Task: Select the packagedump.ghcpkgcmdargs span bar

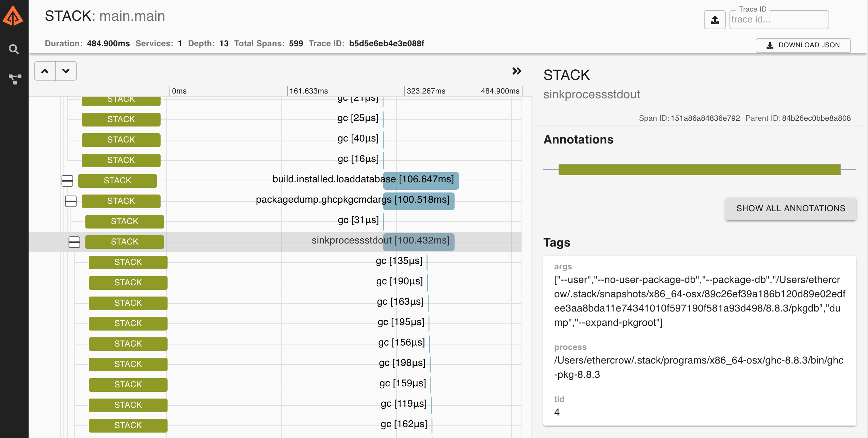Action: 419,201
